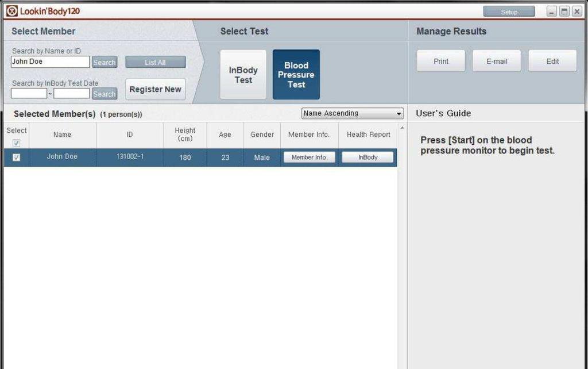Click the Print button
Screen dimensions: 588x369
pyautogui.click(x=440, y=61)
